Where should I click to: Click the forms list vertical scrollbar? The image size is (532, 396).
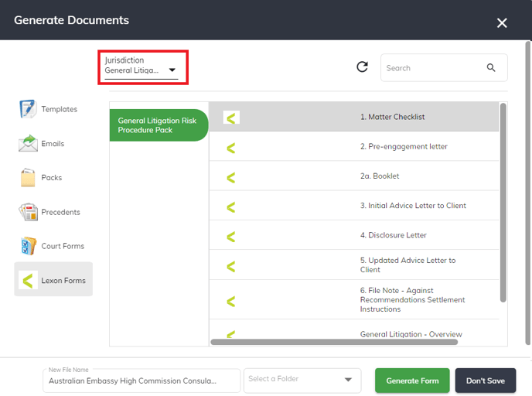click(x=503, y=203)
